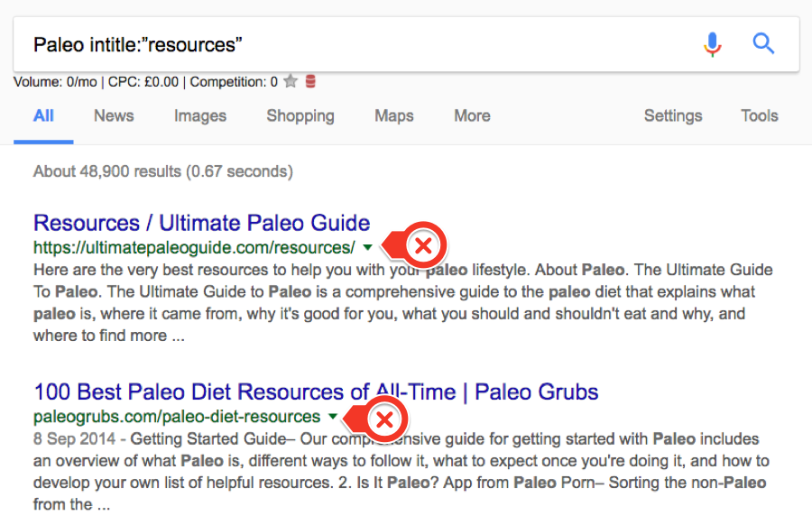812x525 pixels.
Task: Switch to the Images tab
Action: point(200,115)
